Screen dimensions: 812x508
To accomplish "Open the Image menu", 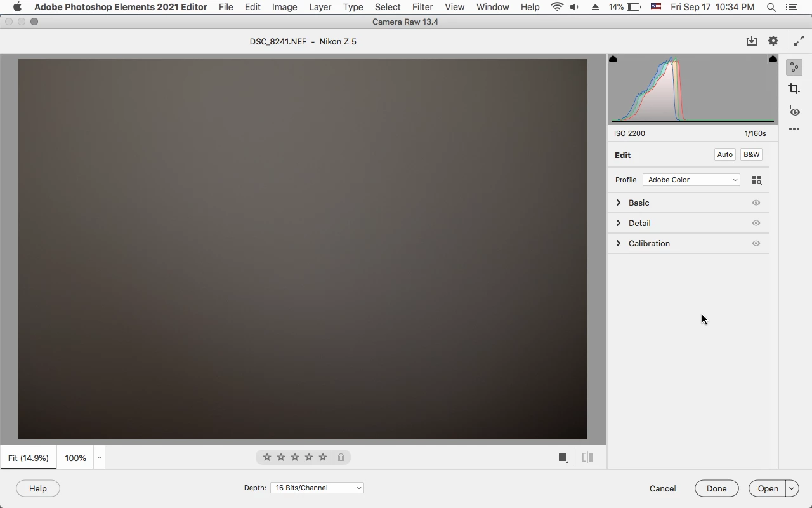I will pyautogui.click(x=285, y=7).
